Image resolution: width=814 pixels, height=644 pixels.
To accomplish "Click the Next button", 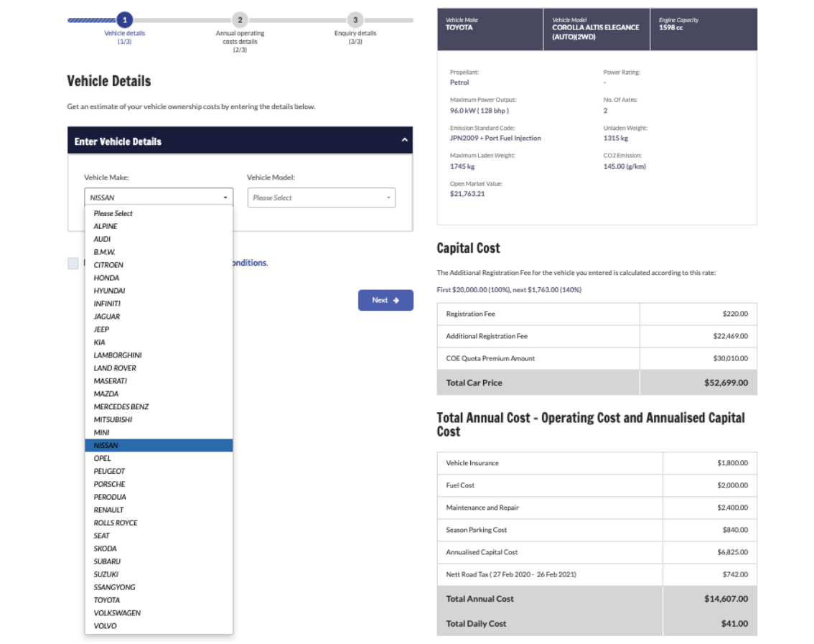I will (x=385, y=300).
